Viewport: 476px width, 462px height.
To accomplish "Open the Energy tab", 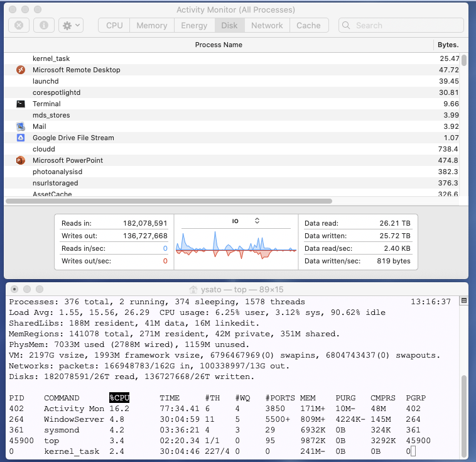I will (194, 25).
